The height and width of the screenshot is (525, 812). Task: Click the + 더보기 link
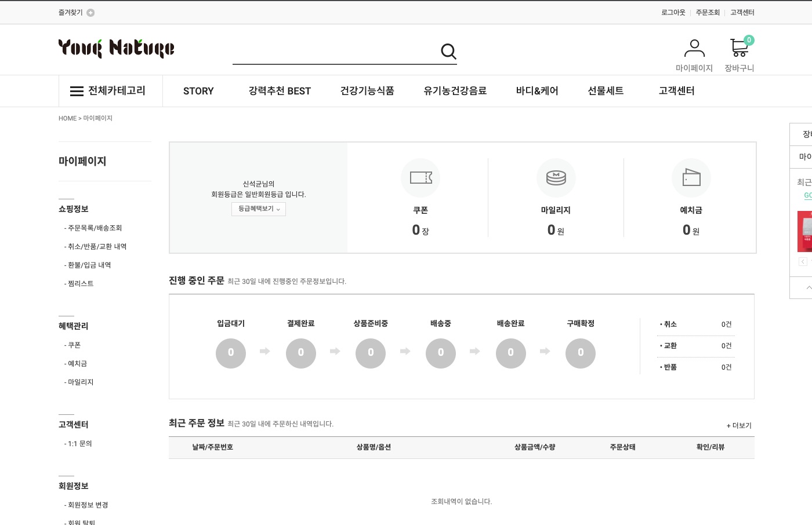[x=739, y=425]
